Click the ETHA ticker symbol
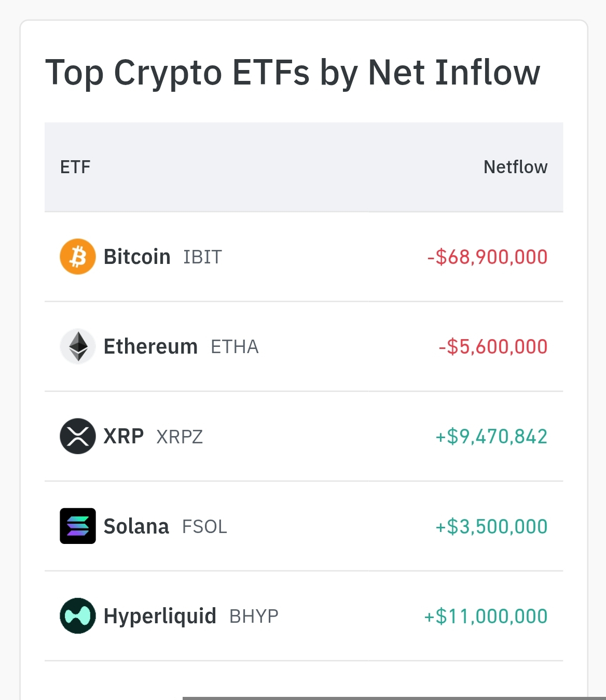 click(x=235, y=347)
